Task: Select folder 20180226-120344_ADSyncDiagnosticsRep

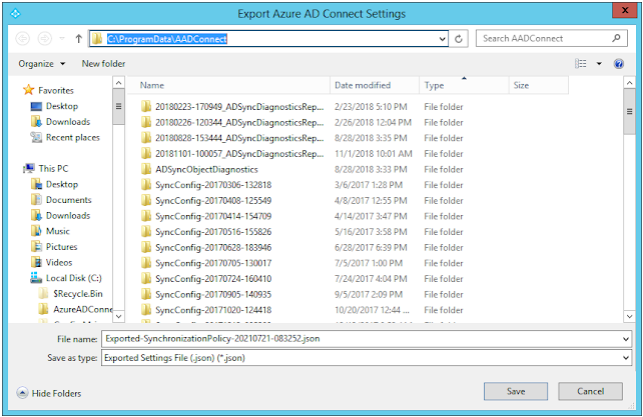Action: pyautogui.click(x=239, y=123)
